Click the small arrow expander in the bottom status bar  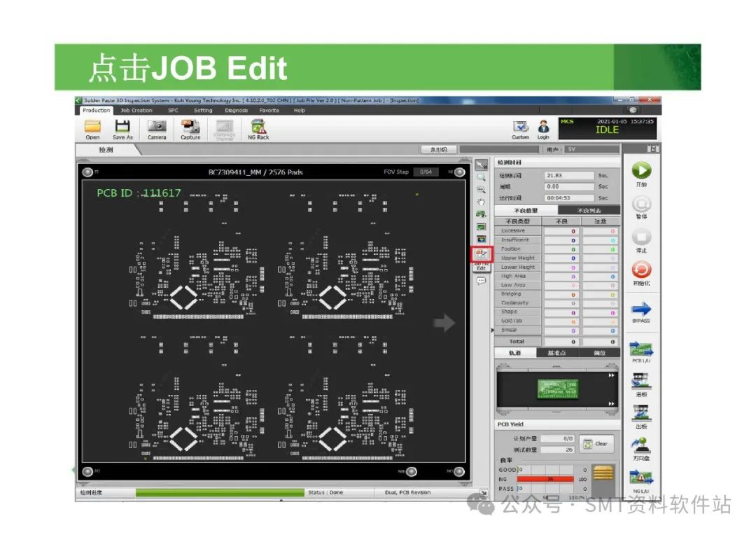[x=484, y=492]
